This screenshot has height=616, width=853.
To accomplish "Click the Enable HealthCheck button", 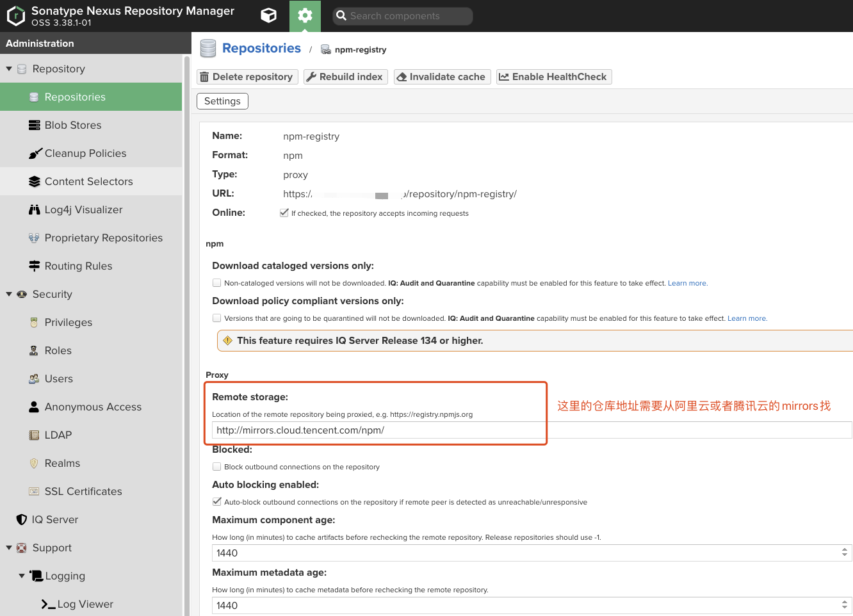I will pos(554,77).
